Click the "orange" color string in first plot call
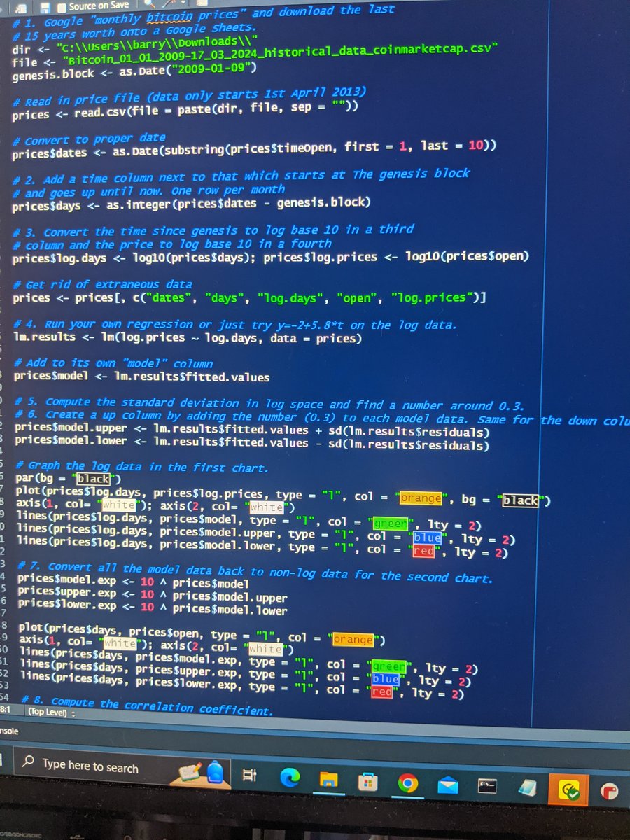 pos(421,498)
